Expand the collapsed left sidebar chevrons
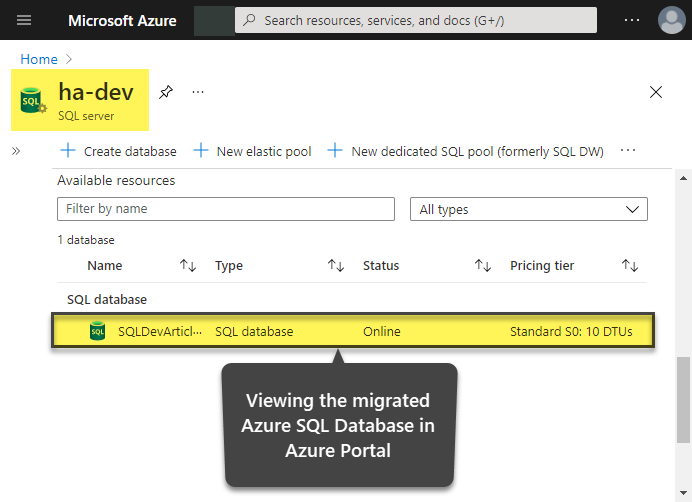The image size is (692, 502). [16, 151]
